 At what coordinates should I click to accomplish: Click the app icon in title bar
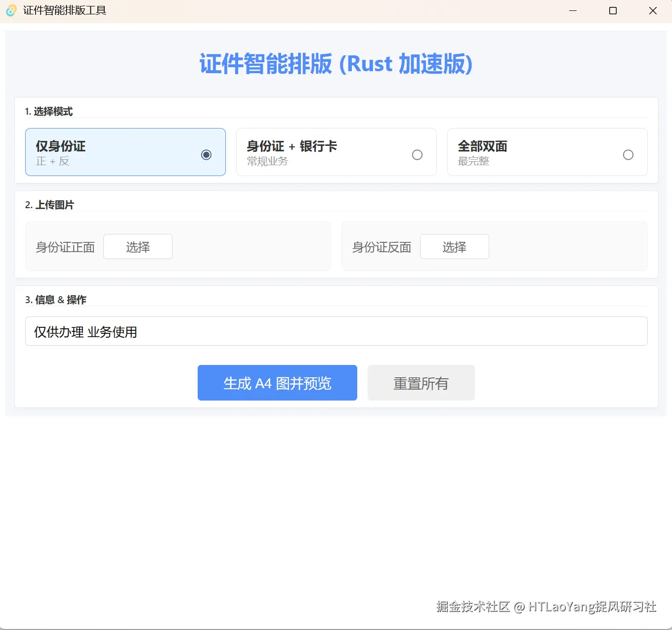11,10
